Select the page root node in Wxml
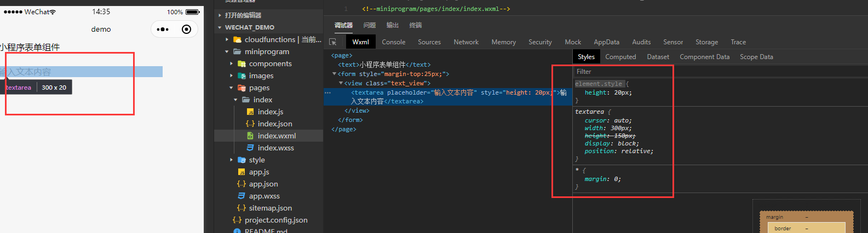The height and width of the screenshot is (233, 868). tap(342, 55)
